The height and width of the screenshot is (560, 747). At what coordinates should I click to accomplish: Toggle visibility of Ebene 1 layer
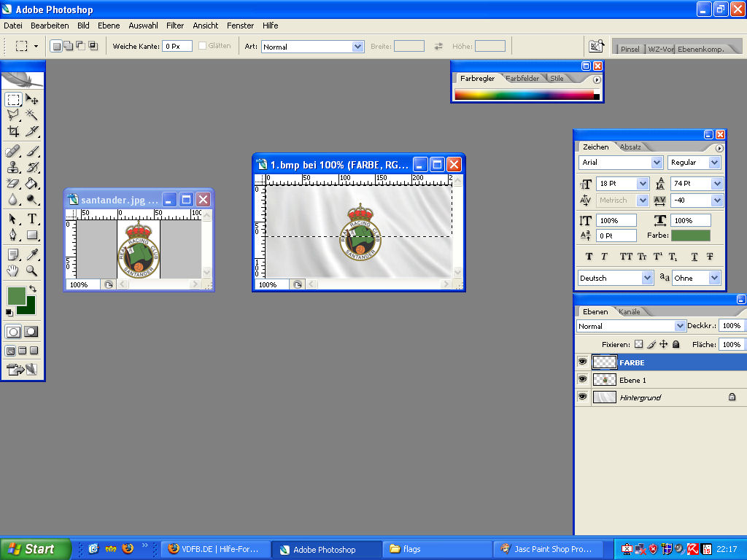coord(582,380)
